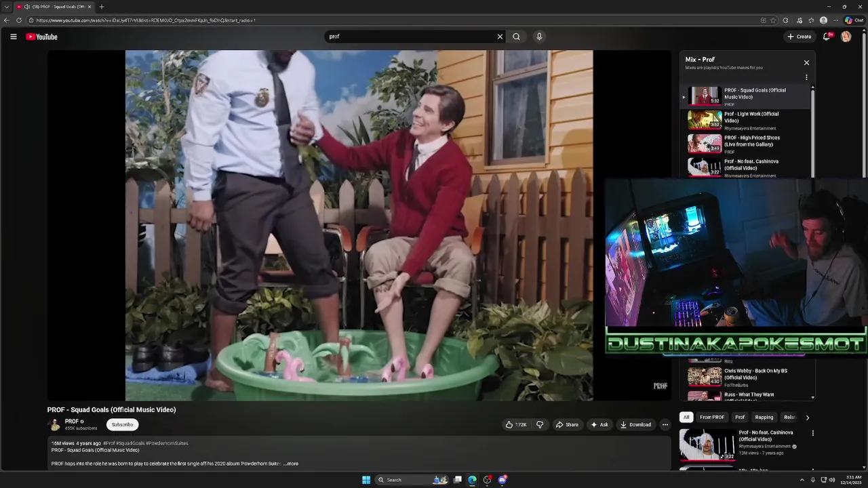868x488 pixels.
Task: Play 'Russ - What They Want' item
Action: point(746,396)
